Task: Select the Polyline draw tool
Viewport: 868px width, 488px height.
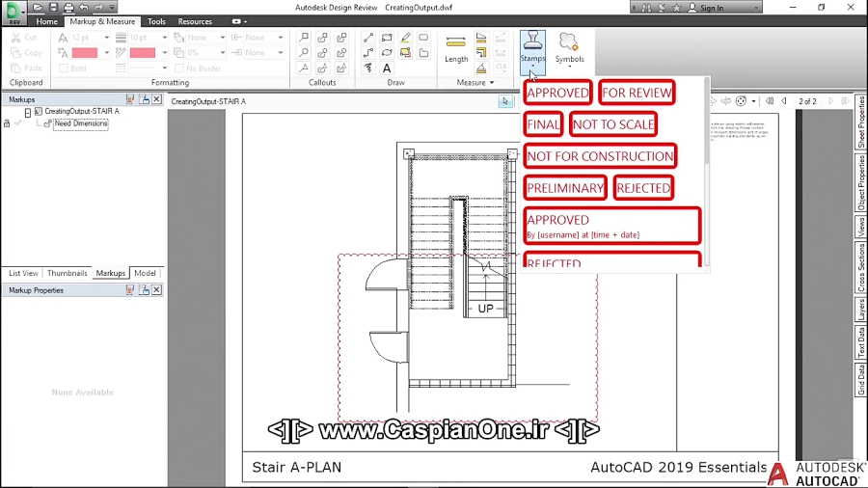Action: [x=367, y=53]
